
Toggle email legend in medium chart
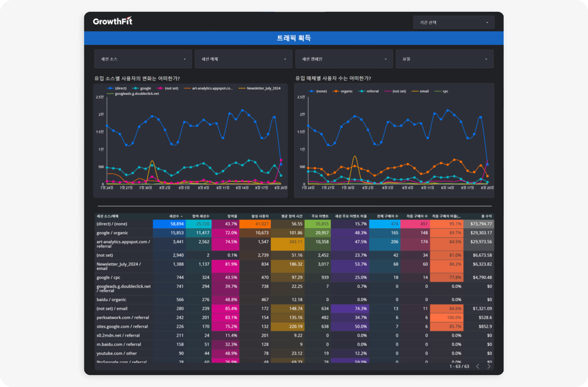420,91
